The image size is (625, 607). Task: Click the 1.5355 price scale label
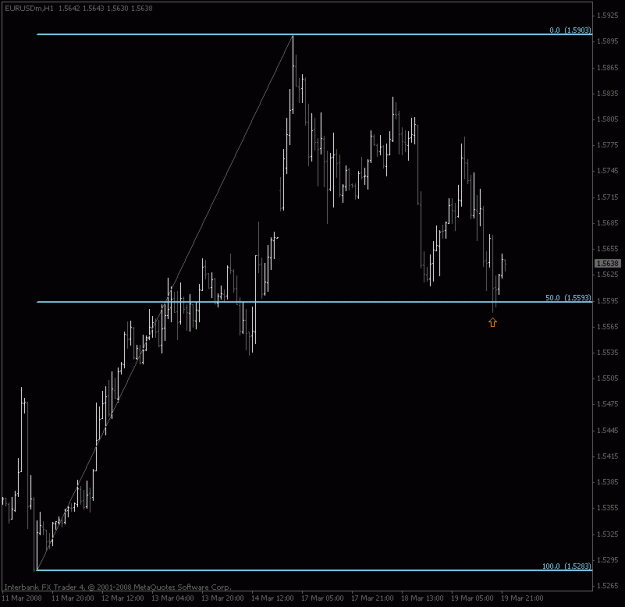(608, 508)
